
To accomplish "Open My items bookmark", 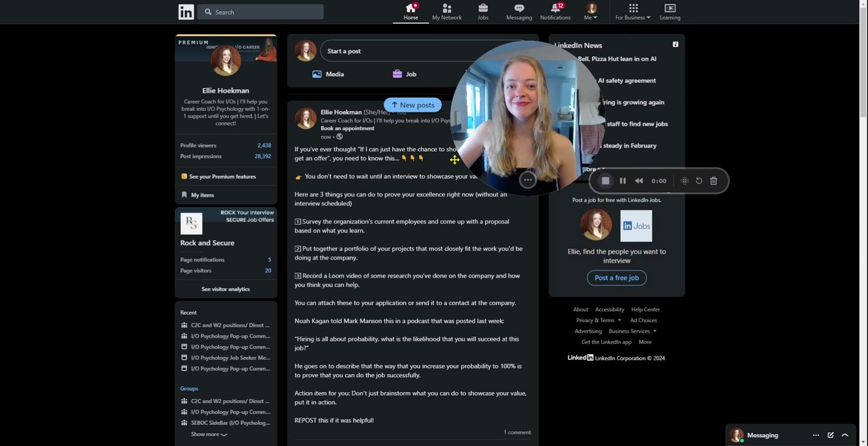I will click(x=197, y=195).
